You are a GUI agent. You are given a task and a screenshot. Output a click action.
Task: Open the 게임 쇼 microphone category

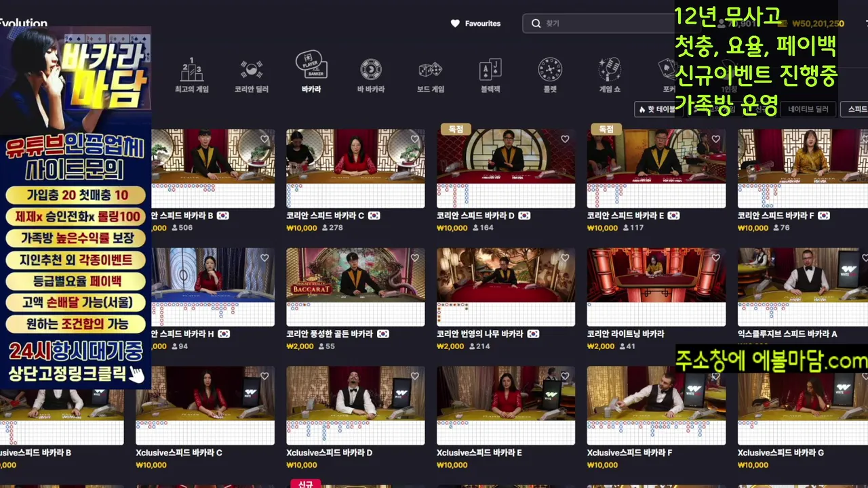610,75
